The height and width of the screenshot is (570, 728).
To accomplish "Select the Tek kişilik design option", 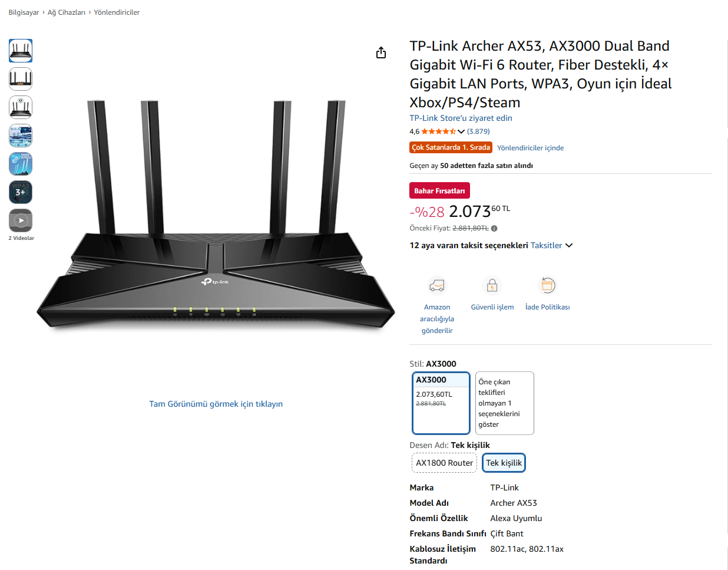I will click(x=504, y=463).
